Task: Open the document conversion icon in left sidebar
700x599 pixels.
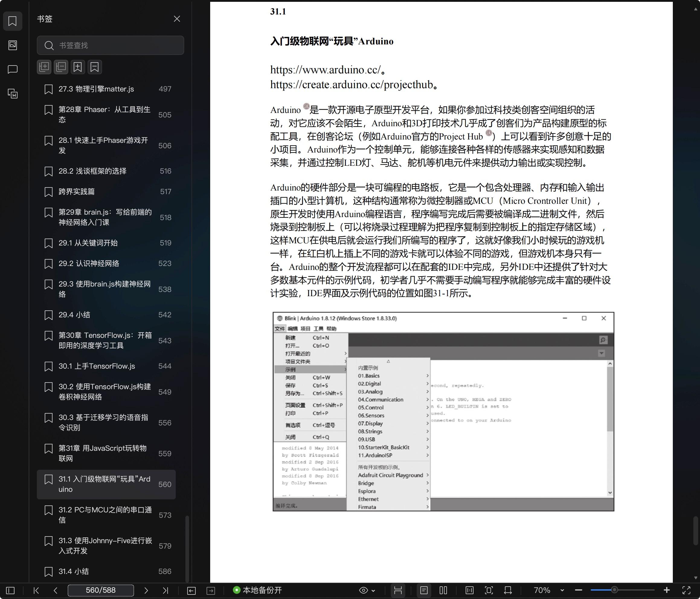Action: [x=12, y=94]
